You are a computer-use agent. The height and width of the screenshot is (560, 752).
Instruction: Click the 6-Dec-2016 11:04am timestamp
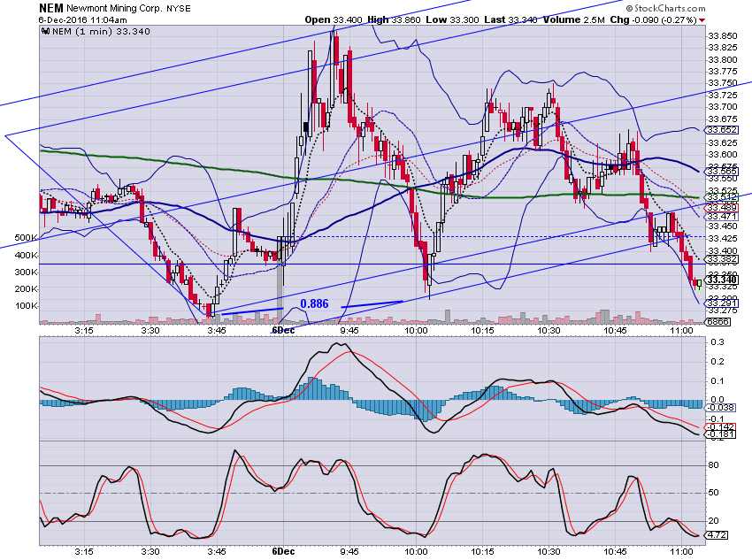click(83, 20)
